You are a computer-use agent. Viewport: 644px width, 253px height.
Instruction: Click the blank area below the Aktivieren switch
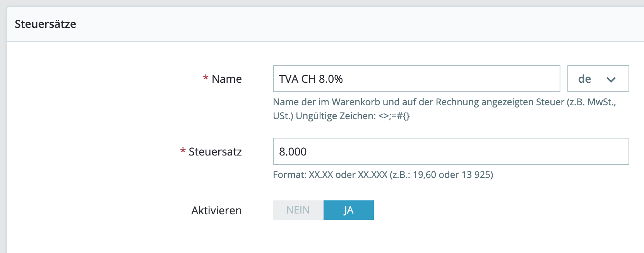click(x=324, y=238)
